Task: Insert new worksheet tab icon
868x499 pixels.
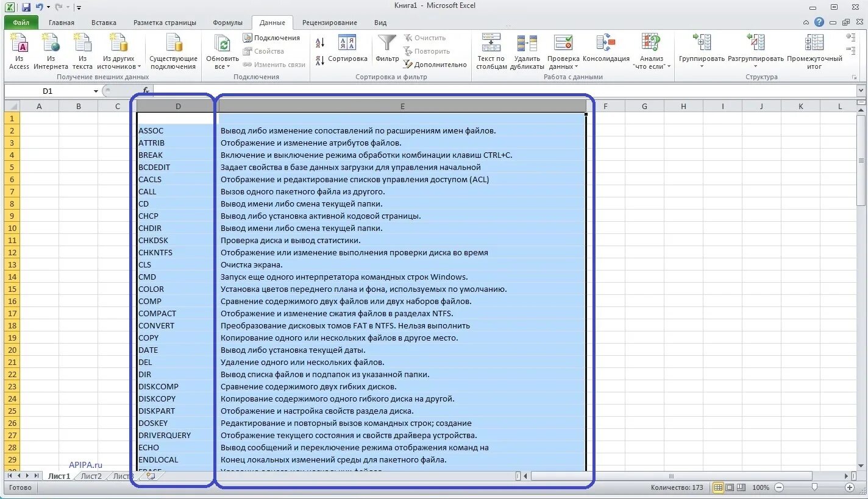Action: (x=150, y=476)
